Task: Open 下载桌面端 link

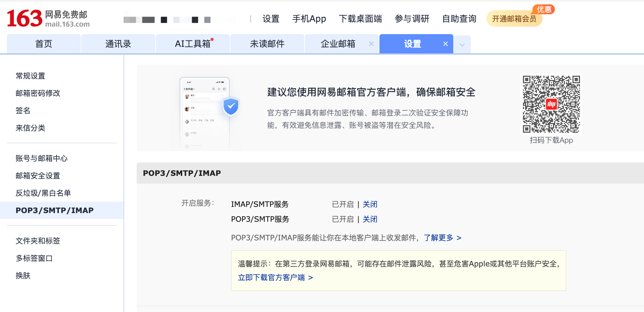Action: click(x=360, y=19)
